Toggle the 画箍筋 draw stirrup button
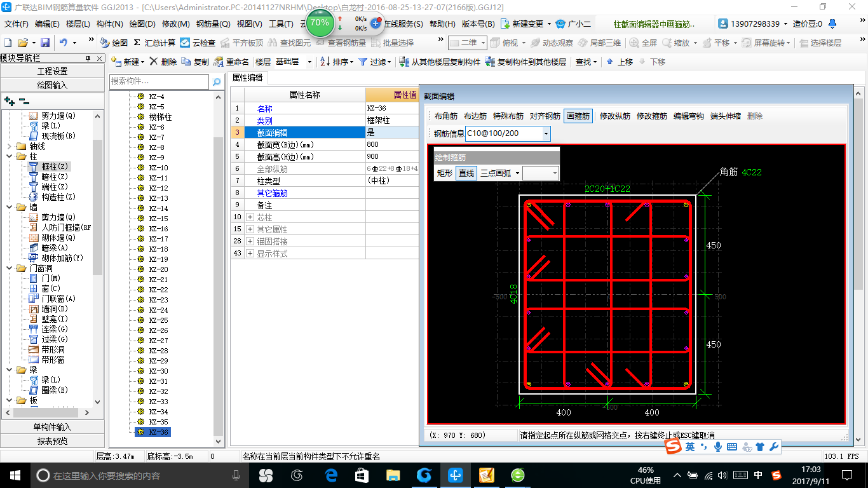The width and height of the screenshot is (868, 488). [578, 116]
